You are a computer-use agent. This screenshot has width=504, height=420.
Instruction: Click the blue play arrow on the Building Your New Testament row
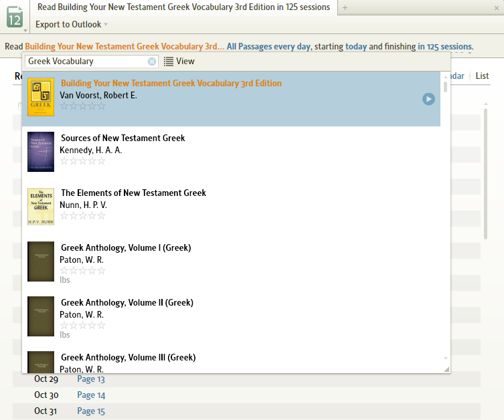(x=428, y=99)
